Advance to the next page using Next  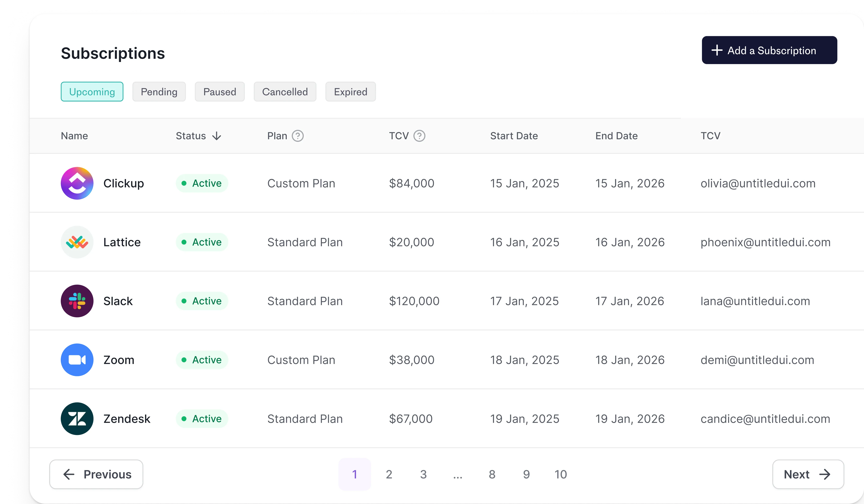[808, 474]
